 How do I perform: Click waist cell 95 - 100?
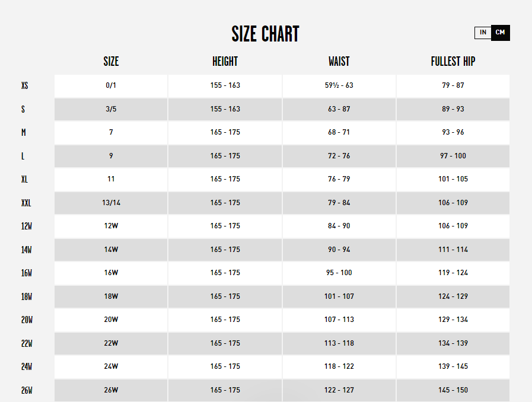coord(339,273)
